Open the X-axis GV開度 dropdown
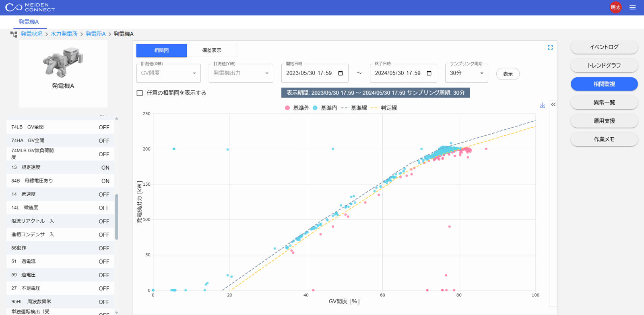The image size is (644, 315). pyautogui.click(x=168, y=73)
